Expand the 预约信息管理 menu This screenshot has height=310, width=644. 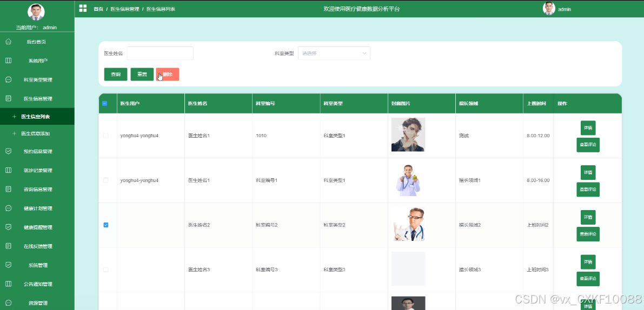[x=37, y=151]
